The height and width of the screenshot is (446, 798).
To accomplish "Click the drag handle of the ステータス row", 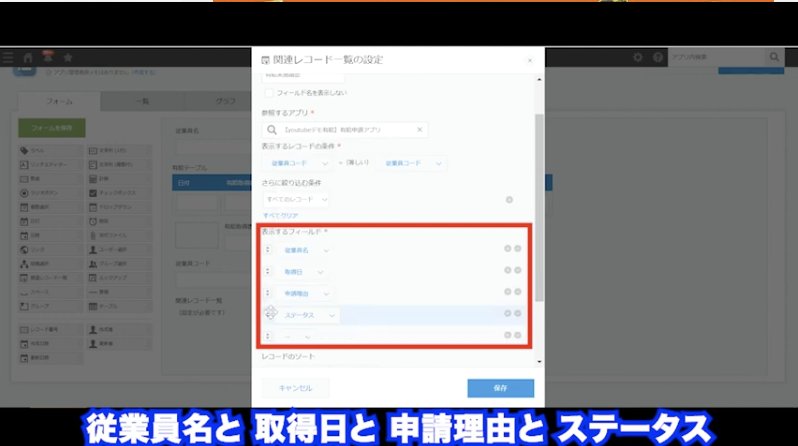I will click(x=269, y=314).
